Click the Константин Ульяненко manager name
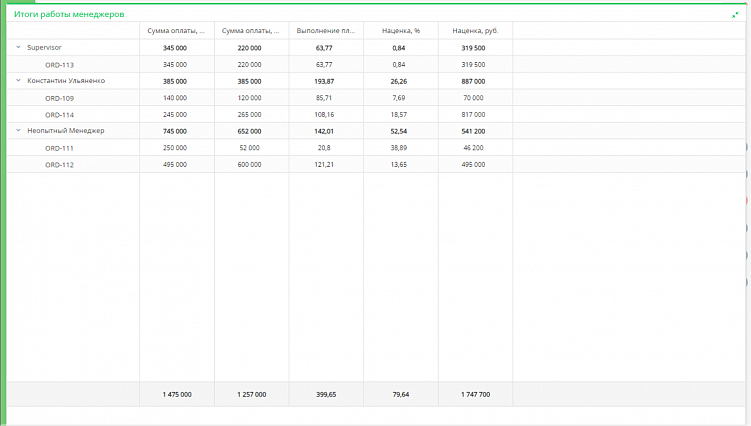 66,80
